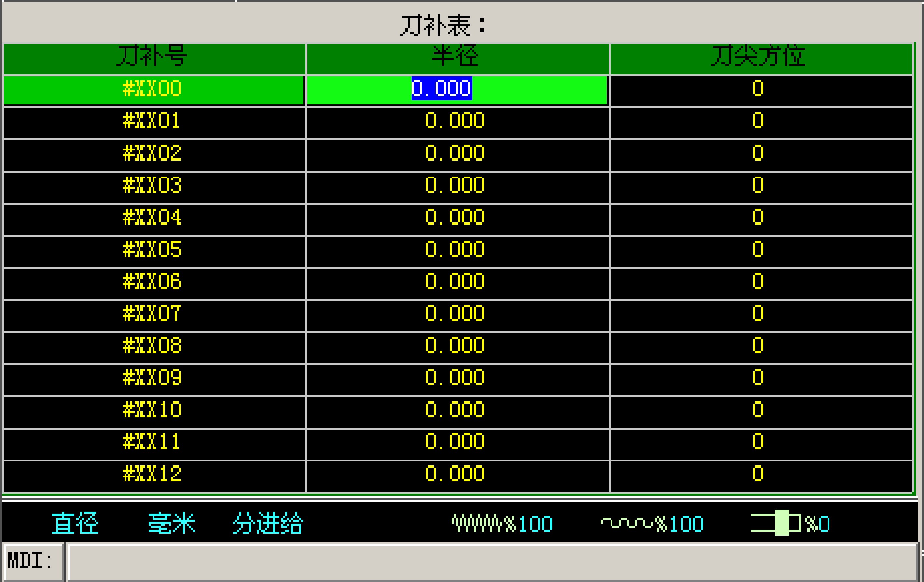Screen dimensions: 924x582
Task: Click into the MDI command input field
Action: (x=493, y=562)
